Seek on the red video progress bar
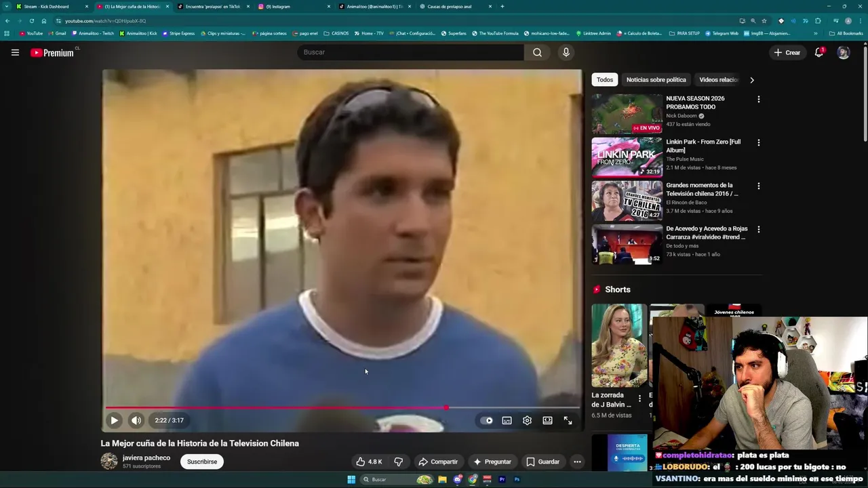The height and width of the screenshot is (488, 868). pyautogui.click(x=342, y=407)
